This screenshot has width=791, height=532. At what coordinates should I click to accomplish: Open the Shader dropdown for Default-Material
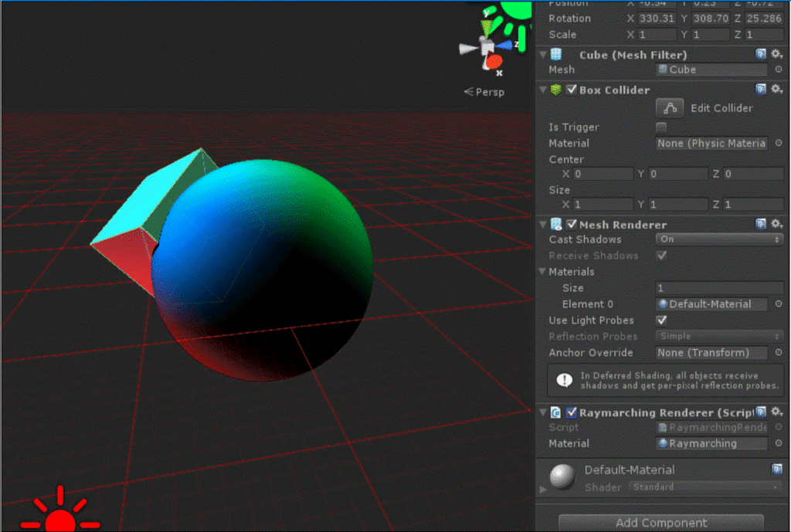coord(704,487)
